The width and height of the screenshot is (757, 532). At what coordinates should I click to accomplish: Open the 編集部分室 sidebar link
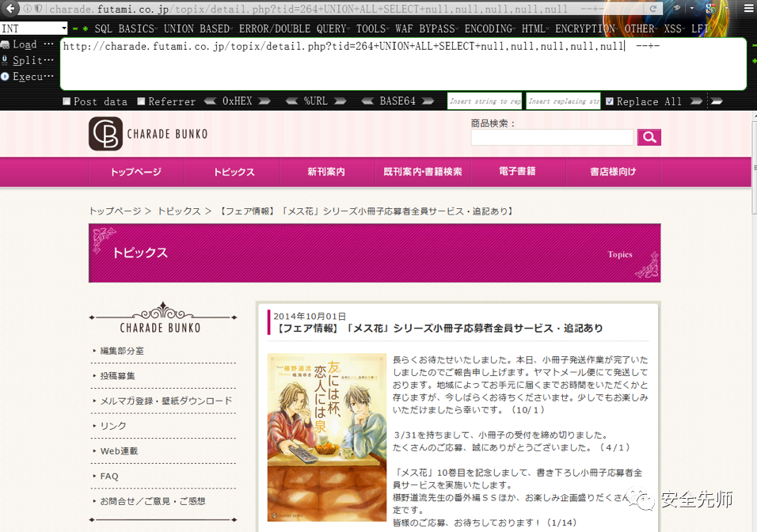(x=122, y=351)
